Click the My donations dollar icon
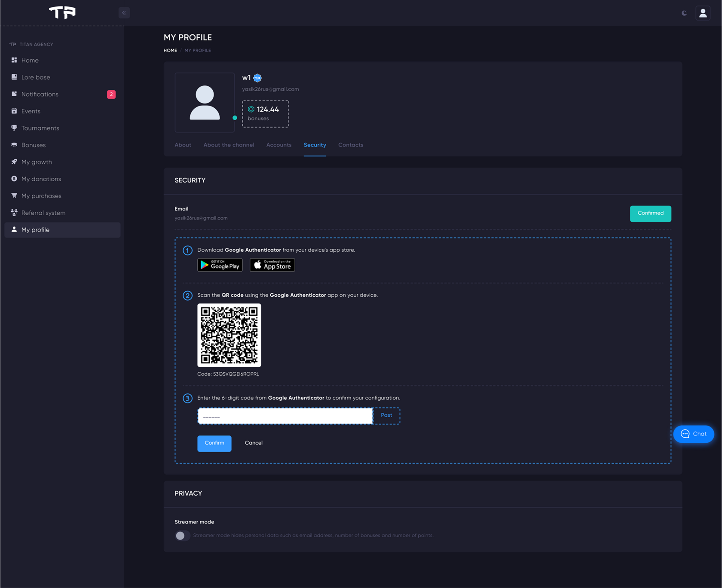Screen dimensions: 722x588 [14, 179]
